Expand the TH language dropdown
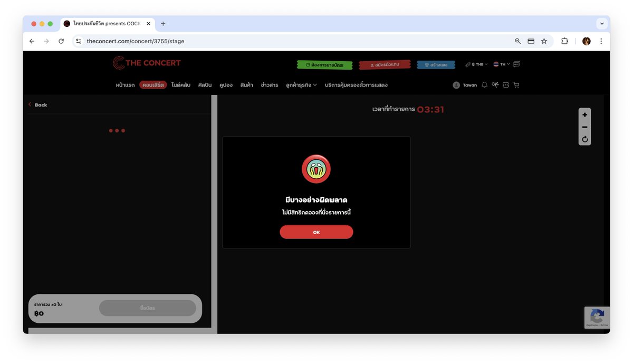The image size is (633, 364). tap(502, 64)
